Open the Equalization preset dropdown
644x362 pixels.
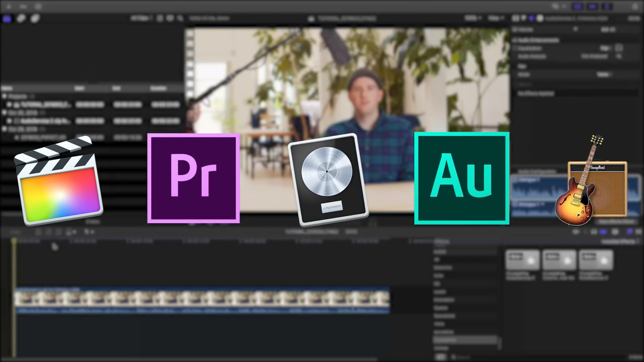(605, 48)
